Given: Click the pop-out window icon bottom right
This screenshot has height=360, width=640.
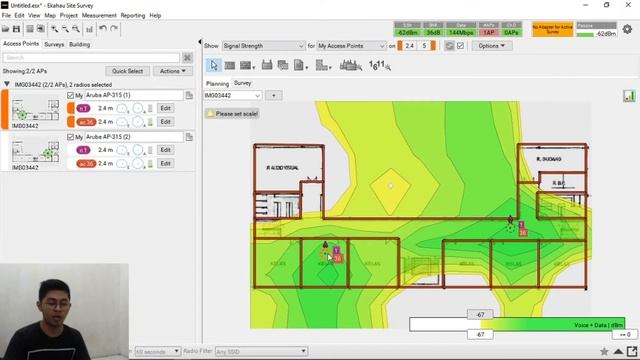Looking at the screenshot, I should [632, 351].
